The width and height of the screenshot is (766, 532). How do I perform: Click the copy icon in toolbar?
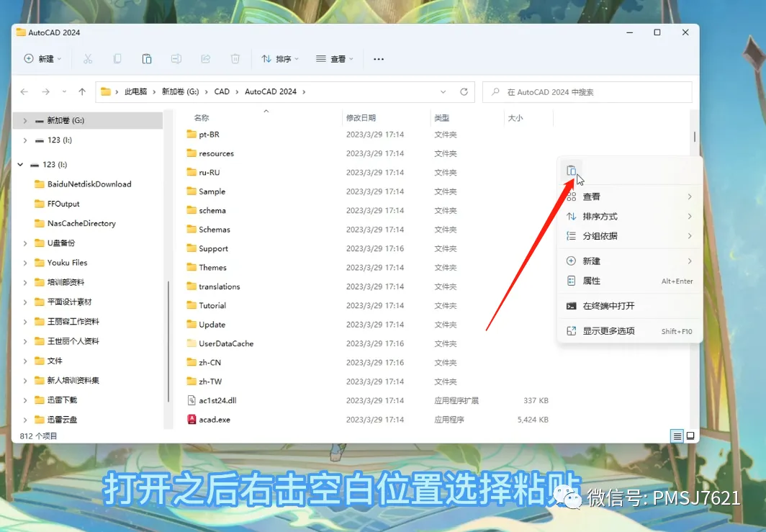pos(117,59)
